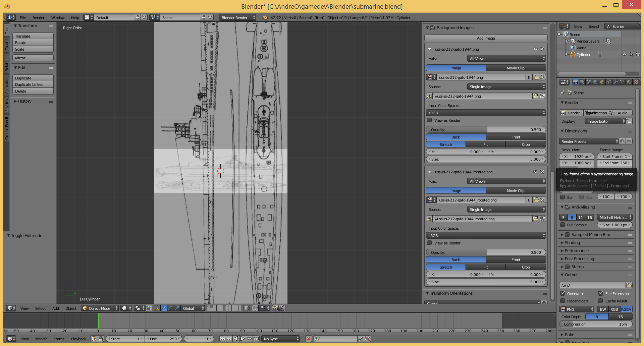Jump to the first frame of playback
The width and height of the screenshot is (644, 346).
222,339
